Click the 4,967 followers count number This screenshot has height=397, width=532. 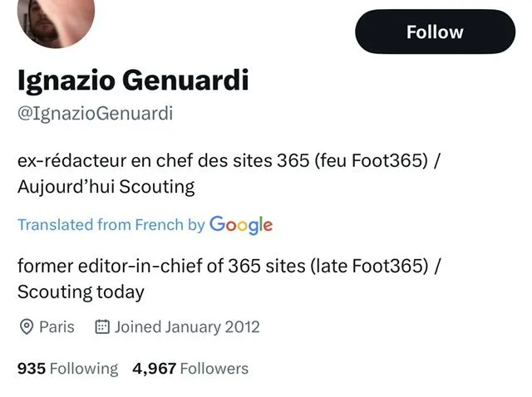pyautogui.click(x=154, y=368)
